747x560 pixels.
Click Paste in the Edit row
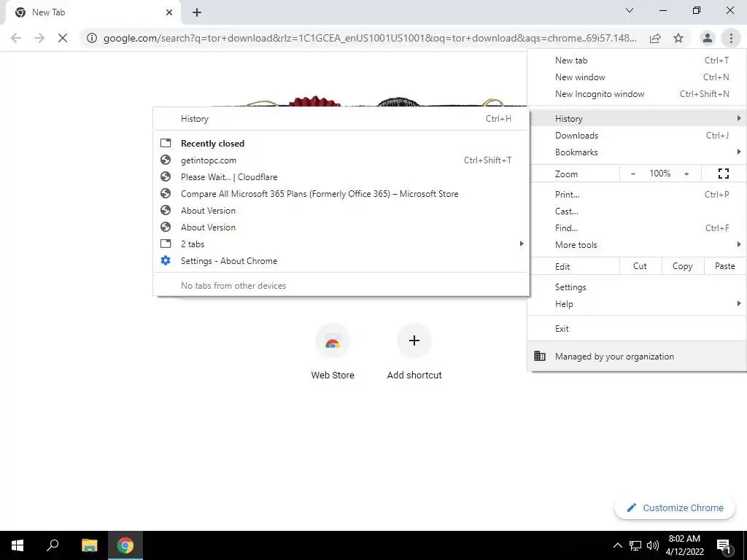click(724, 266)
